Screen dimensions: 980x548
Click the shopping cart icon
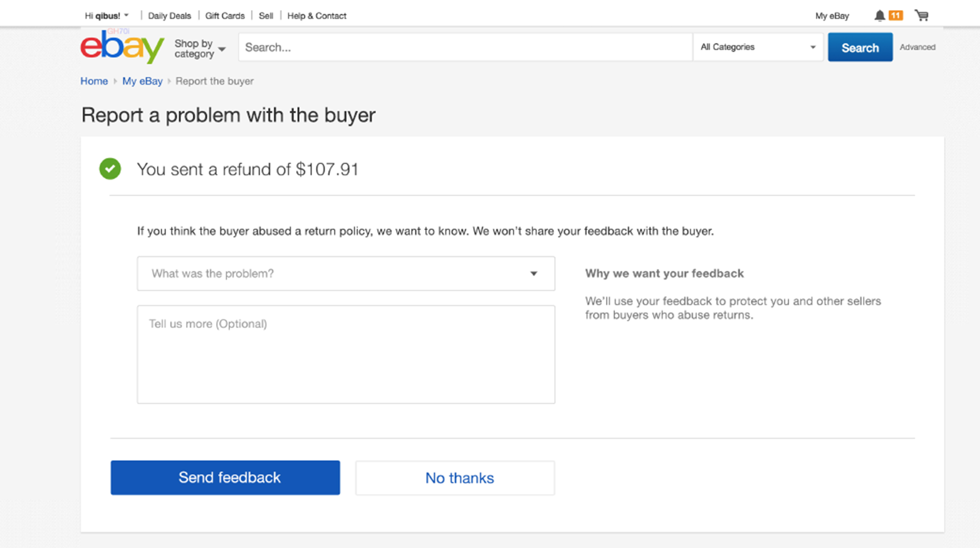coord(922,15)
